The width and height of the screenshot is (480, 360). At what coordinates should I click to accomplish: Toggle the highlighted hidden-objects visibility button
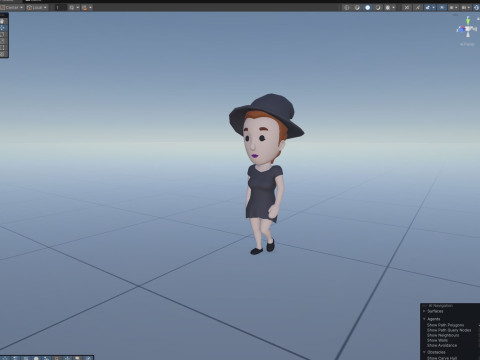442,7
